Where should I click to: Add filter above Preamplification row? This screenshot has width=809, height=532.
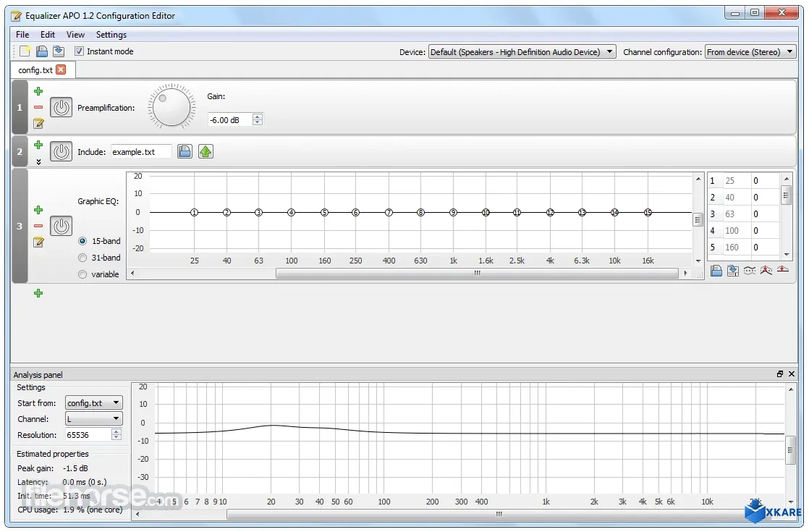tap(38, 91)
